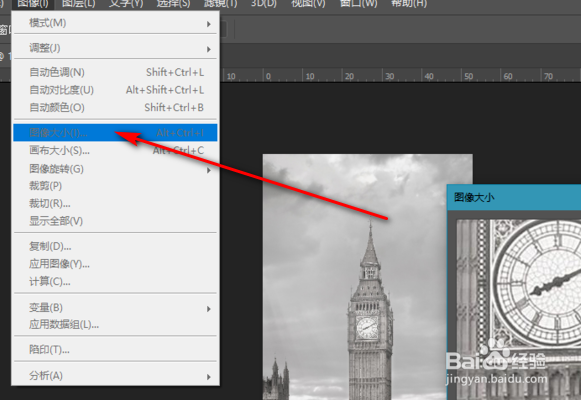The image size is (581, 400).
Task: Open the 3D(D) menu in menu bar
Action: coord(264,4)
